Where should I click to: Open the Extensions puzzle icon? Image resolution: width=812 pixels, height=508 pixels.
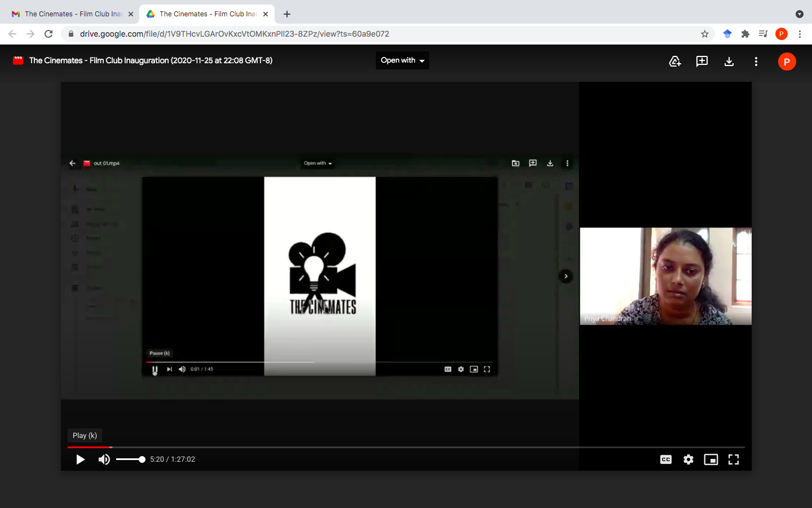[745, 34]
